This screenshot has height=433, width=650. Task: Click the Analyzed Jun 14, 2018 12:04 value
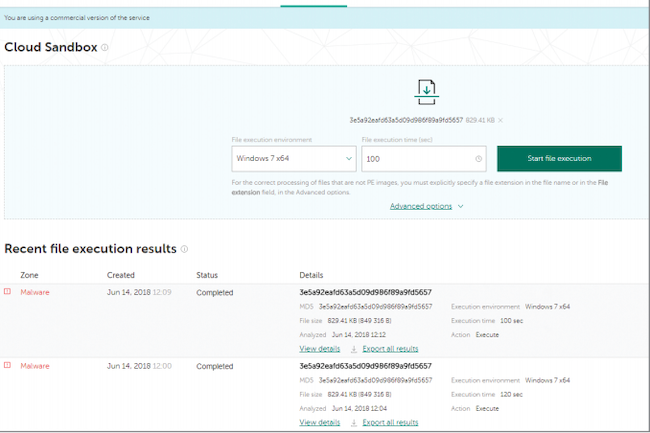coord(359,409)
